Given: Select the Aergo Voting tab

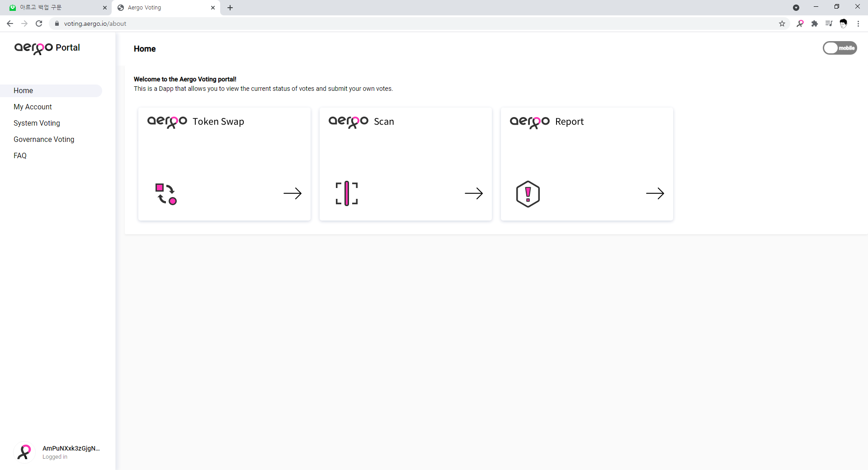Looking at the screenshot, I should point(165,7).
